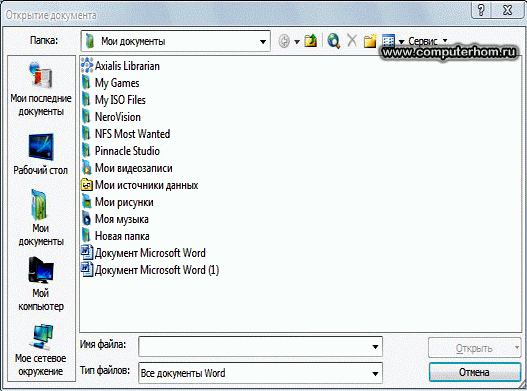Go up one folder level icon
This screenshot has width=527, height=391.
[x=311, y=41]
